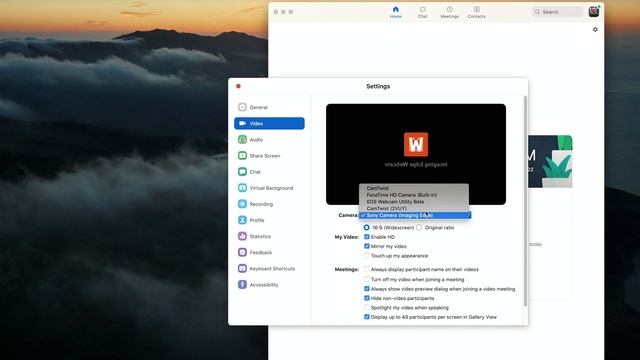Open Statistics settings icon
This screenshot has height=360, width=640.
[x=242, y=236]
